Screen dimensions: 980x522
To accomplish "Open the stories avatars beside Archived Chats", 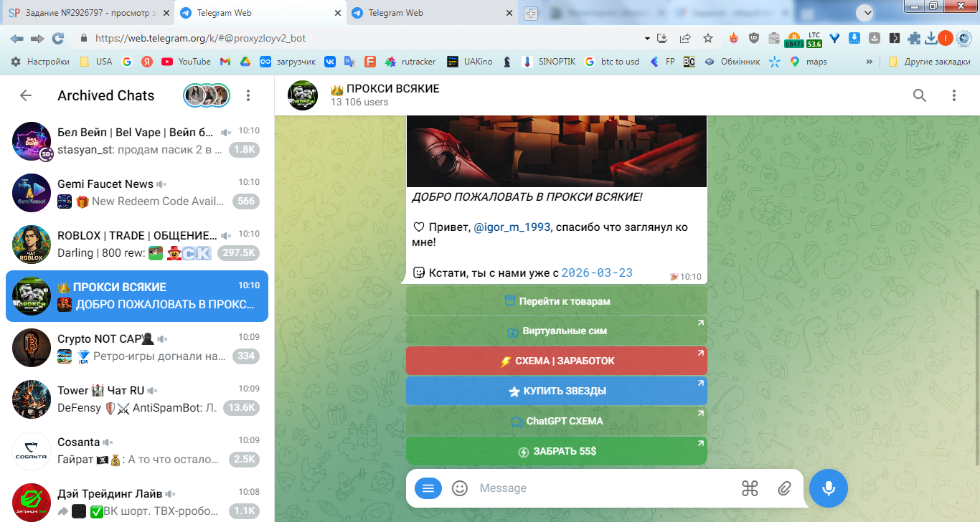I will pyautogui.click(x=207, y=95).
